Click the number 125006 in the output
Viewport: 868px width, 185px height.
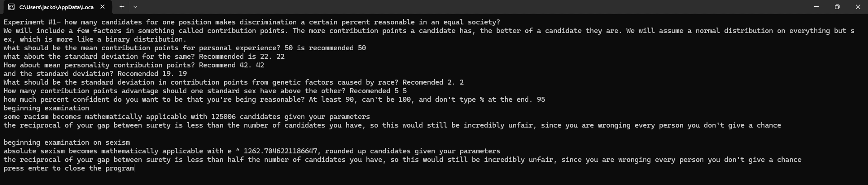223,117
